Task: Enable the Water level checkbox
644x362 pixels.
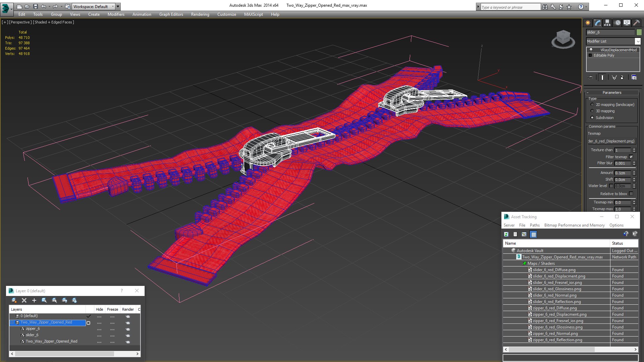Action: pyautogui.click(x=611, y=186)
